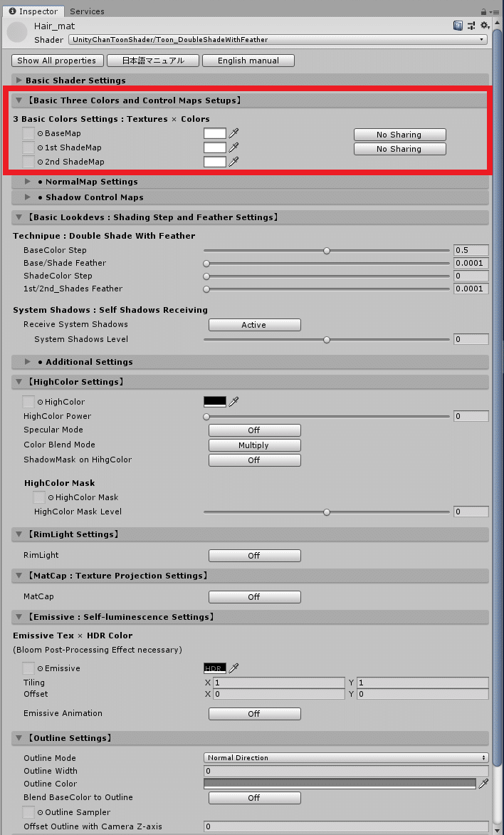The height and width of the screenshot is (835, 504).
Task: Click the HighColor Power value field
Action: 471,417
